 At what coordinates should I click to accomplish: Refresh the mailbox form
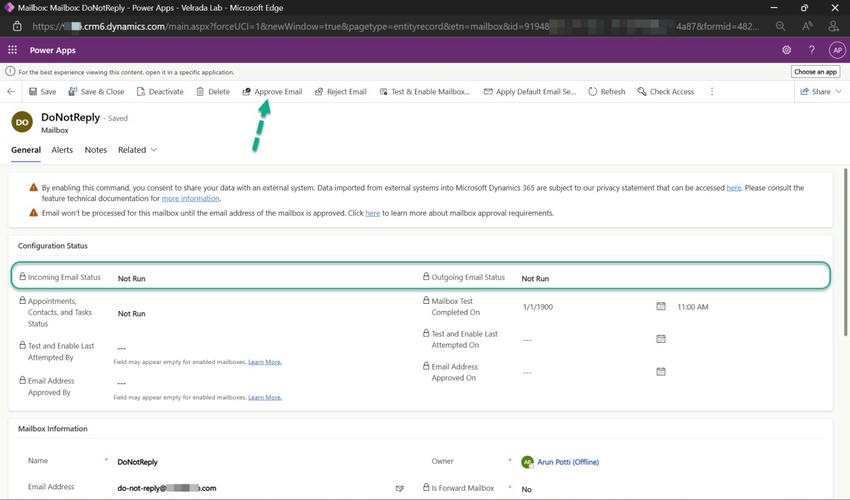coord(607,92)
